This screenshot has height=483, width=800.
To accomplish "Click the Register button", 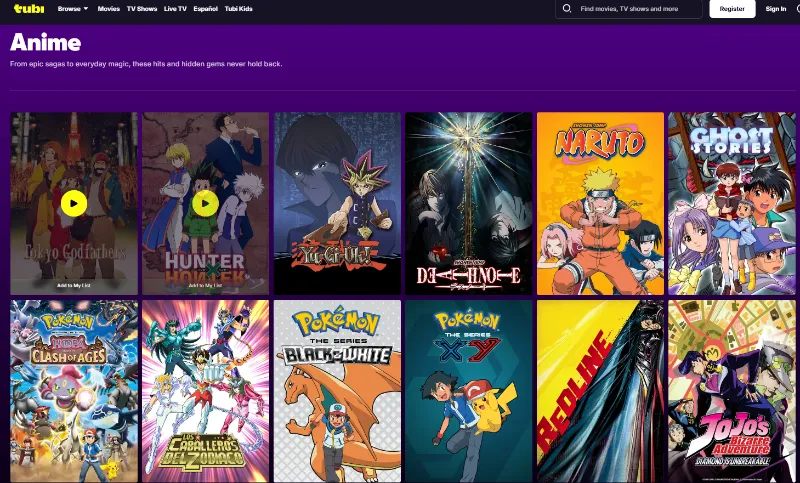I will (732, 8).
